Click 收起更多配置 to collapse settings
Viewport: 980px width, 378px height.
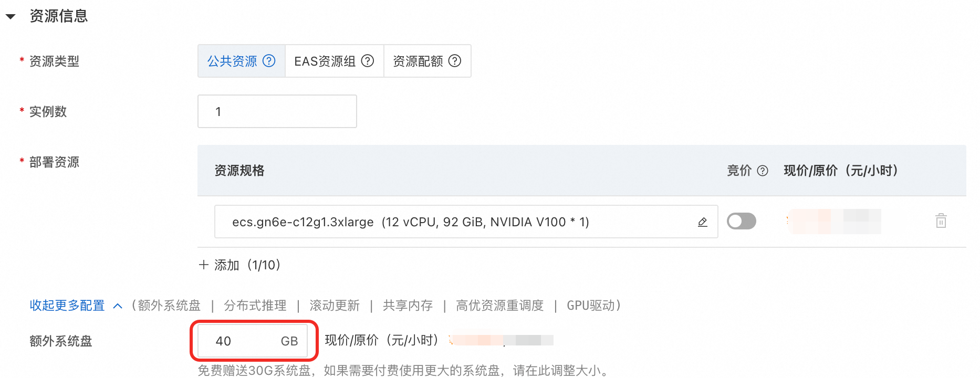coord(67,306)
